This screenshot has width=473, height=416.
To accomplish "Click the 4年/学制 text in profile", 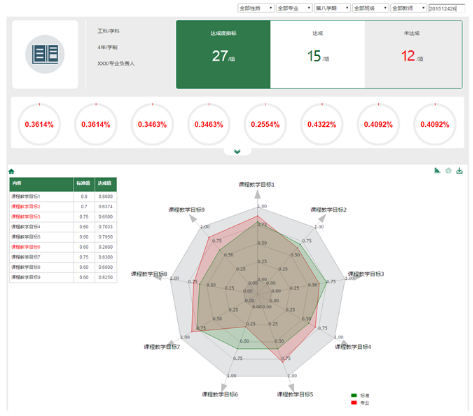I will click(107, 47).
